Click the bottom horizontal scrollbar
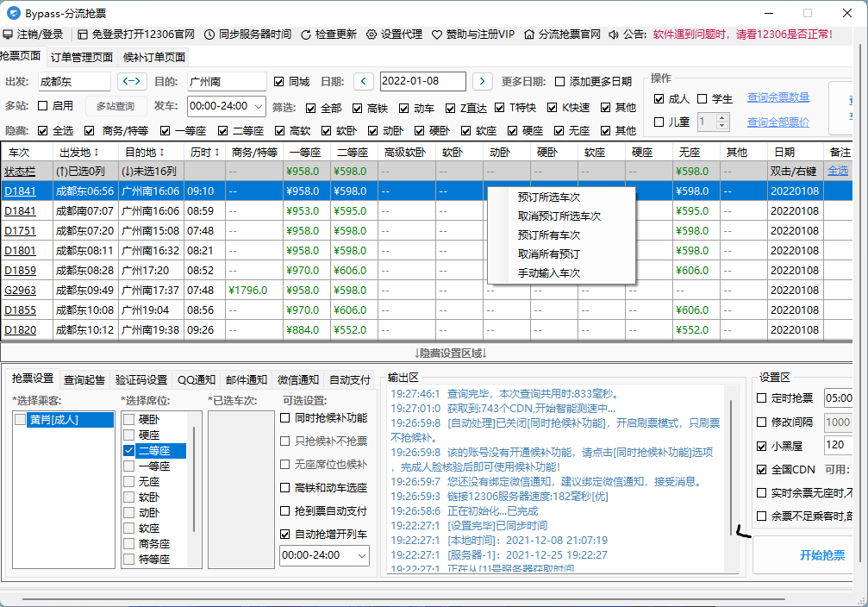Image resolution: width=868 pixels, height=607 pixels. tap(403, 598)
